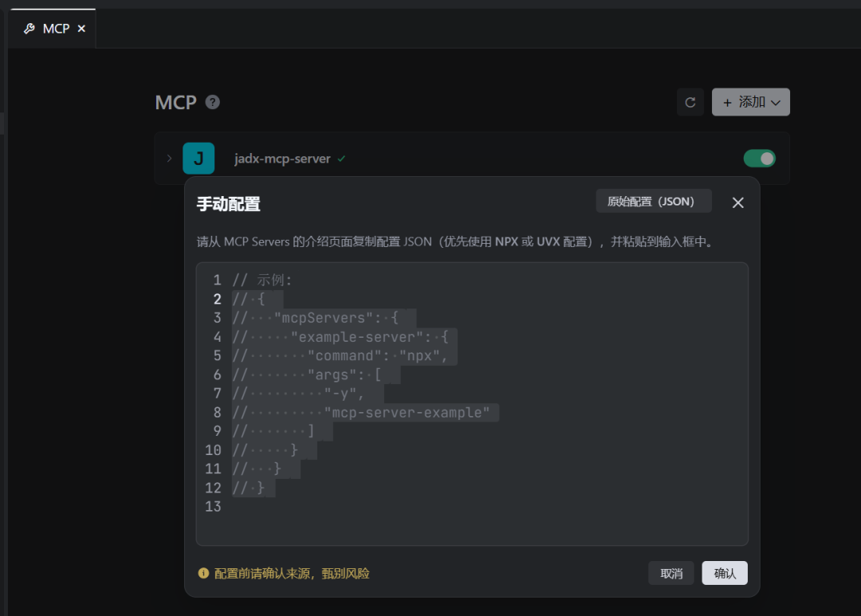The image size is (861, 616).
Task: Click the "command": "npx" line
Action: 340,355
